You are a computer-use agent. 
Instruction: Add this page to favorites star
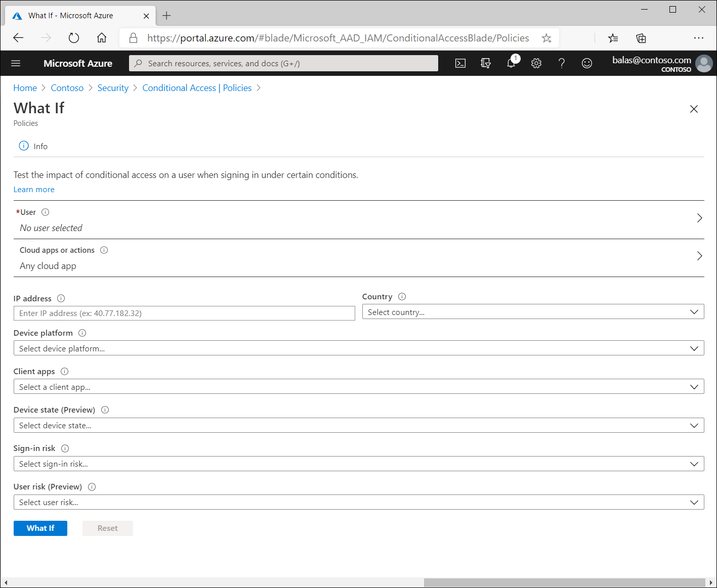[x=546, y=38]
